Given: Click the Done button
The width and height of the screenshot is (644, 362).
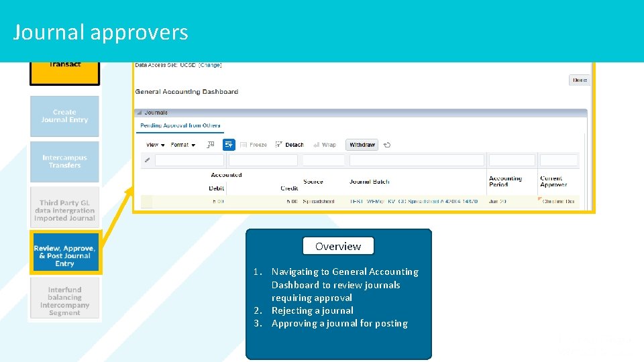Looking at the screenshot, I should point(580,80).
